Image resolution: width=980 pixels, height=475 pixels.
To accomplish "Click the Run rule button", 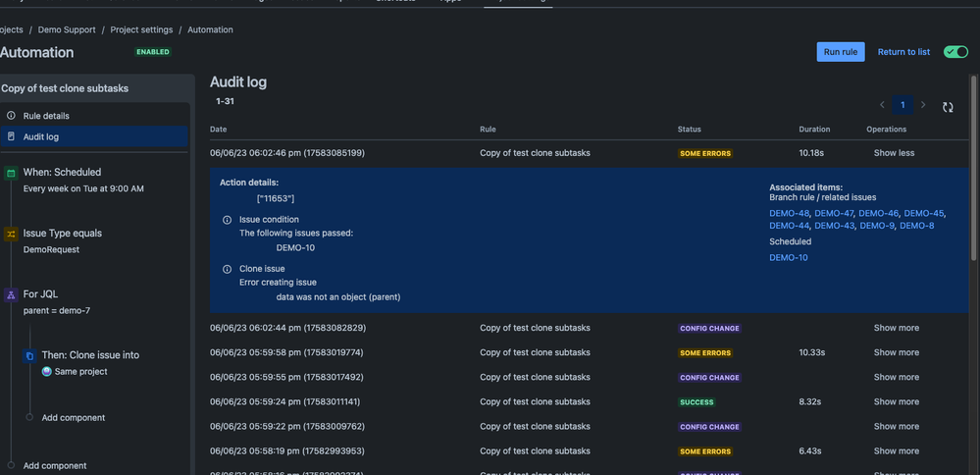I will (841, 52).
